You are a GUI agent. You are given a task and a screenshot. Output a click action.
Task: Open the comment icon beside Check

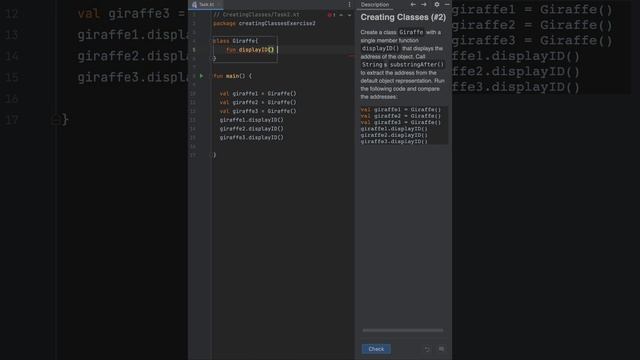(441, 349)
